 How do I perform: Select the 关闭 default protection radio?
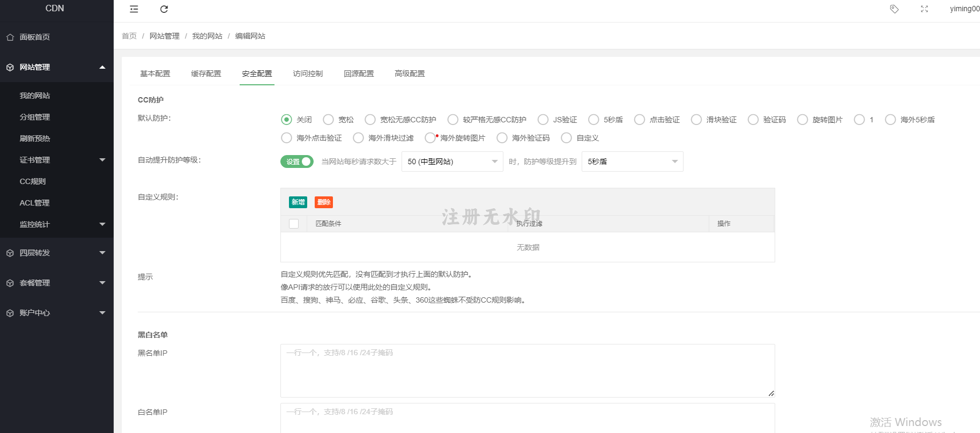point(286,120)
